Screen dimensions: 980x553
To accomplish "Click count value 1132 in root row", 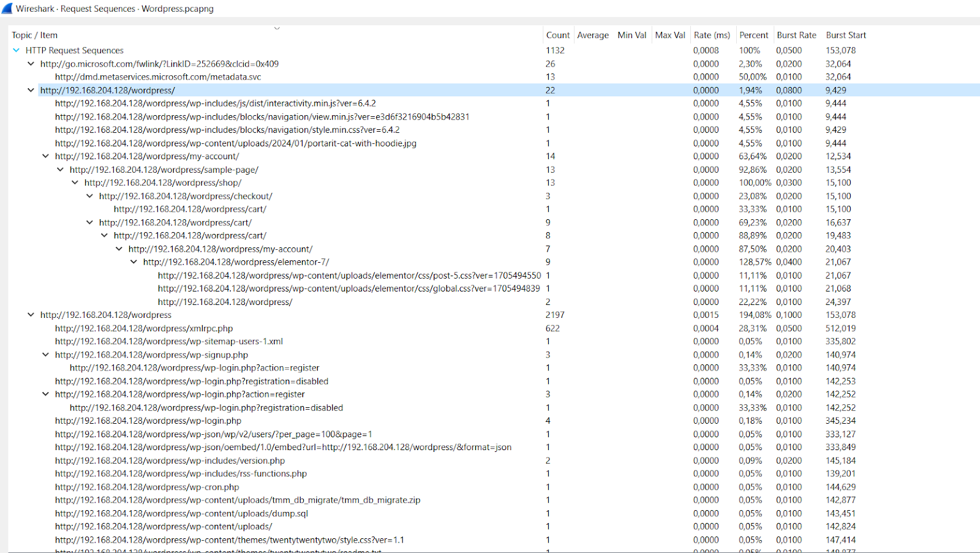I will pos(556,50).
